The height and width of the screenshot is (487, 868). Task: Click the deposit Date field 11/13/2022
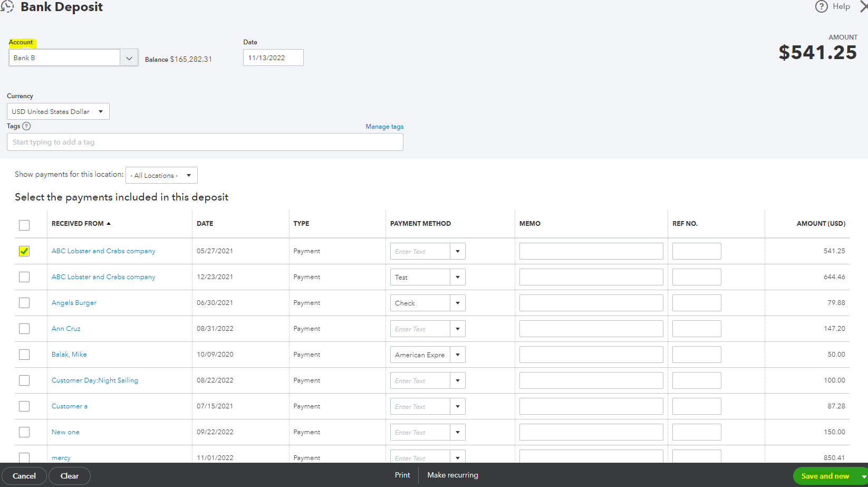[x=273, y=58]
